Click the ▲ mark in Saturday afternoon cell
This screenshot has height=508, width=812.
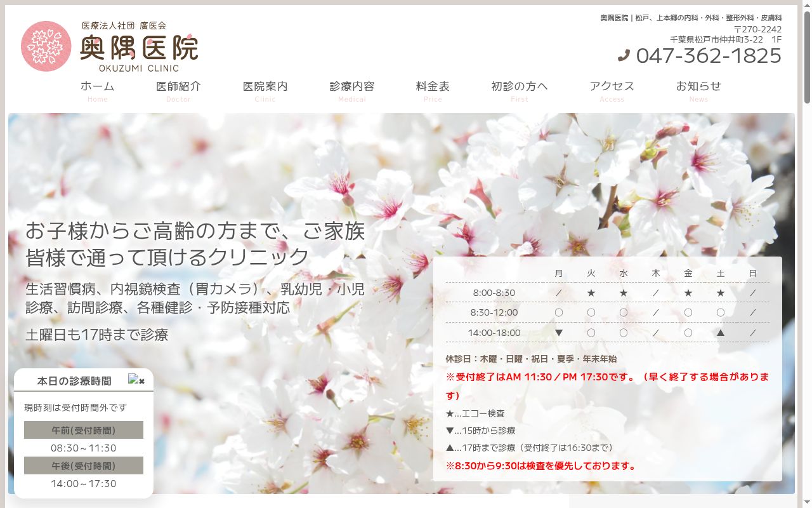click(721, 332)
